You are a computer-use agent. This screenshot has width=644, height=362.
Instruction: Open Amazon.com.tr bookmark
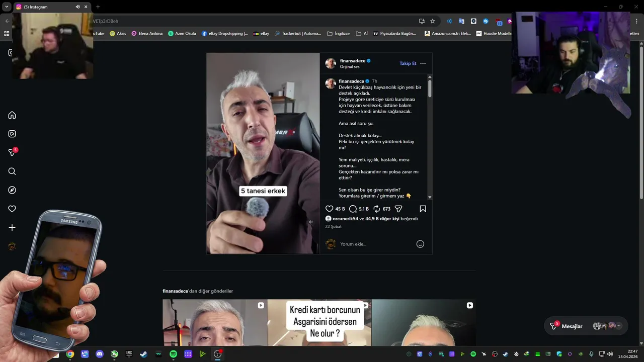click(x=448, y=34)
